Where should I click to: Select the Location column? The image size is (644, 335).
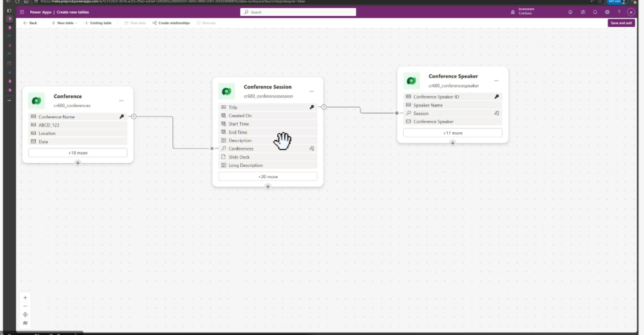pyautogui.click(x=77, y=133)
